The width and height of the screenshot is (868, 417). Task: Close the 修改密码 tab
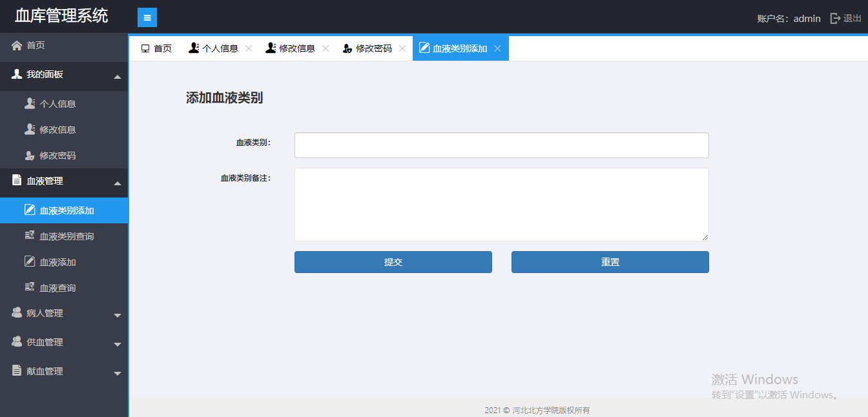coord(402,48)
